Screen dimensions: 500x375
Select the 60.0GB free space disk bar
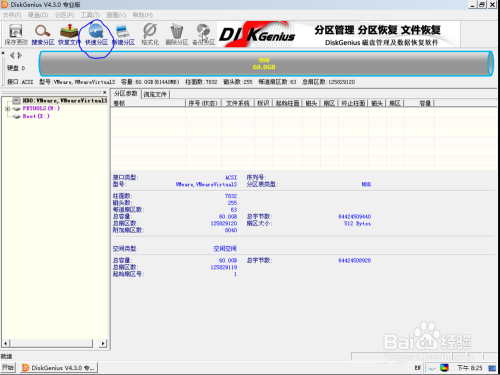point(266,63)
